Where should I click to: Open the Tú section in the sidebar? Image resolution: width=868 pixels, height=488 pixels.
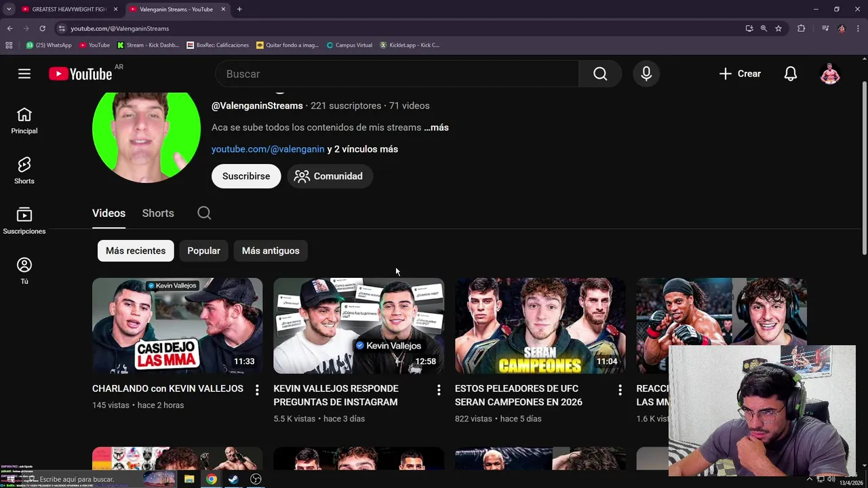pyautogui.click(x=24, y=272)
